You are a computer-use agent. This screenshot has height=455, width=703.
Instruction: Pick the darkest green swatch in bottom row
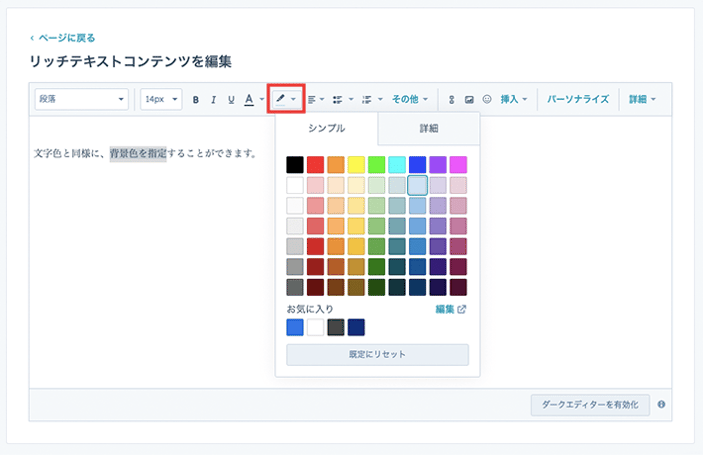pos(377,287)
